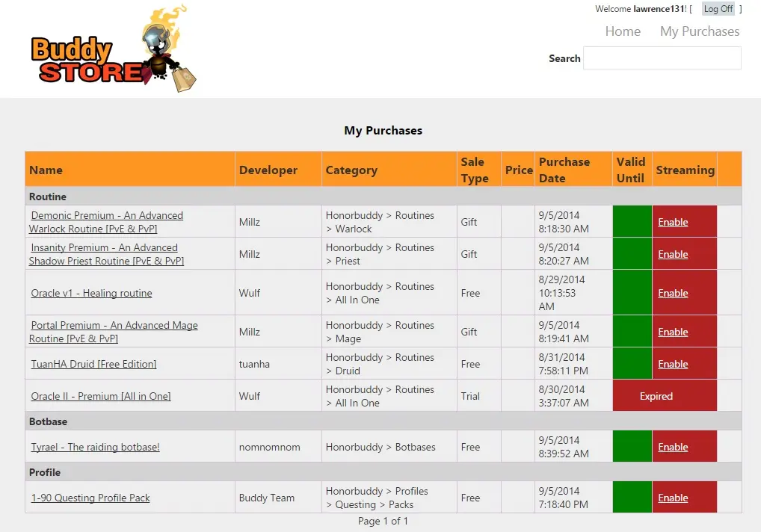Click developer nomnomnom
This screenshot has width=761, height=532.
(x=269, y=447)
